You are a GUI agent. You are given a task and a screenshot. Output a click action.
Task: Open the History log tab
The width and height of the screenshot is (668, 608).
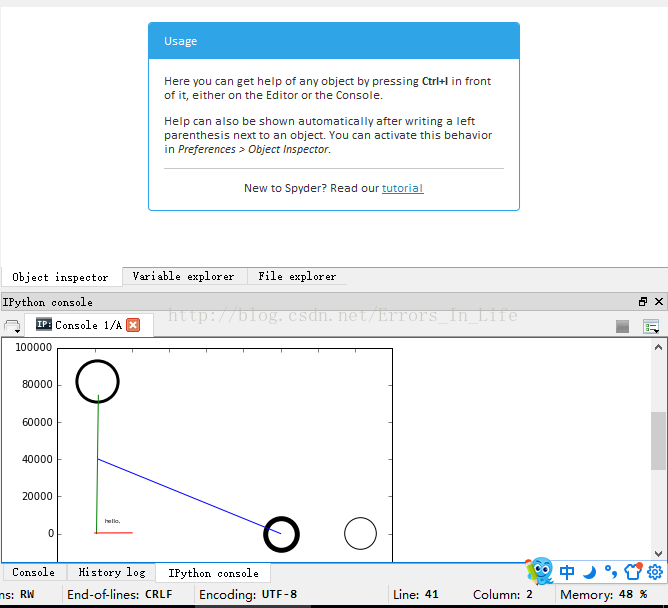[111, 572]
